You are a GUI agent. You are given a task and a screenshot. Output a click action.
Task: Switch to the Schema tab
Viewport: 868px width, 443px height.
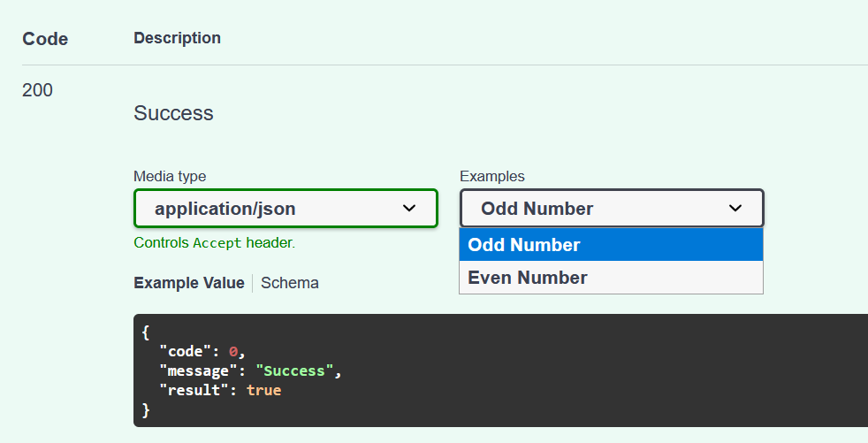tap(290, 283)
